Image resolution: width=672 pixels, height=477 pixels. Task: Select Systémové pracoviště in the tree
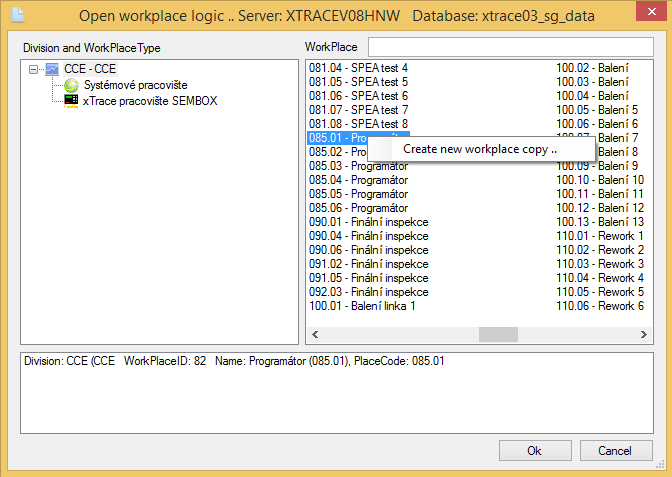coord(135,86)
